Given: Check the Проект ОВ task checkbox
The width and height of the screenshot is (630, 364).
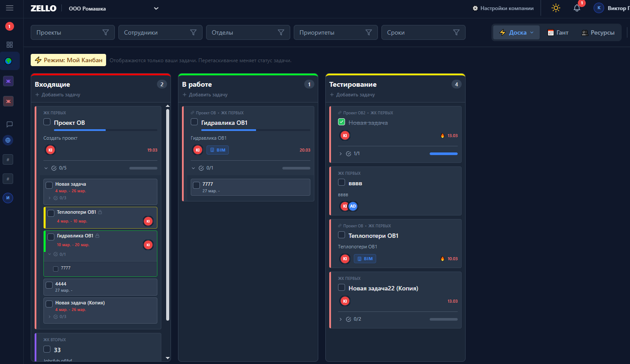Looking at the screenshot, I should point(47,122).
